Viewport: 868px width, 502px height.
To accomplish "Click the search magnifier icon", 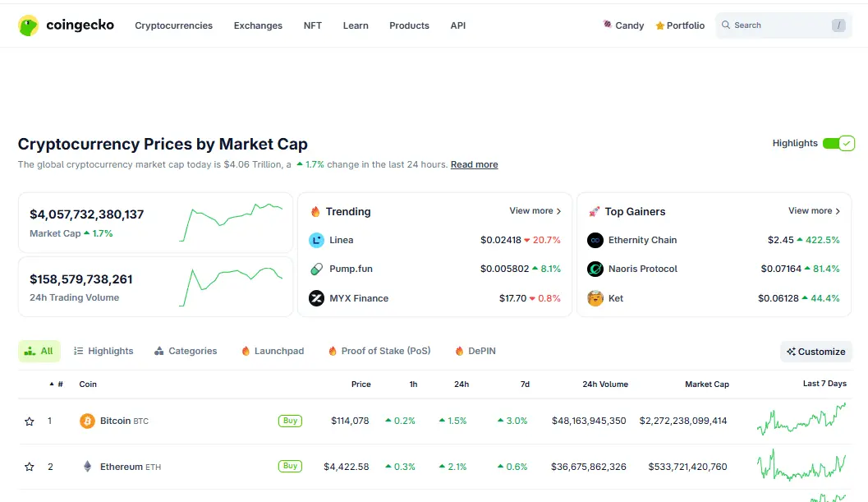I will pos(726,25).
